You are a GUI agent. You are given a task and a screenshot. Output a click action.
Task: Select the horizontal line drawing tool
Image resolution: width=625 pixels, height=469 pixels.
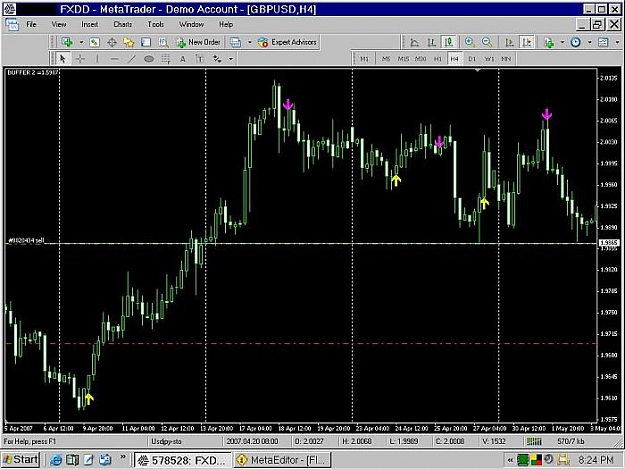[x=114, y=59]
